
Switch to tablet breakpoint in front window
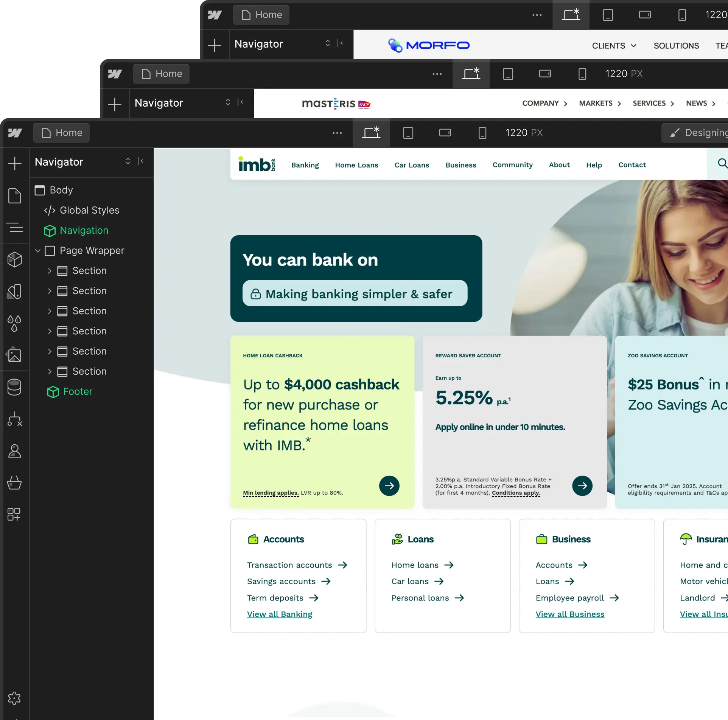tap(408, 133)
